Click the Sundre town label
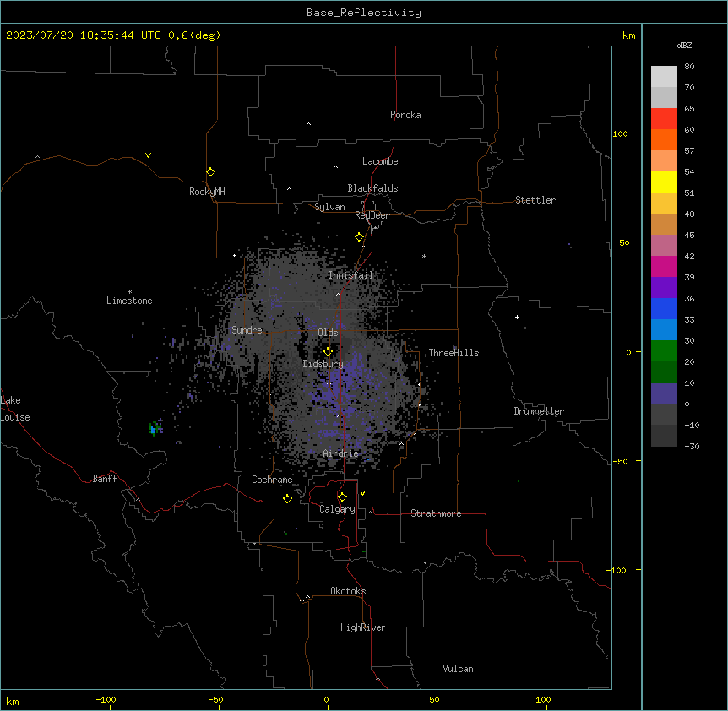728x711 pixels. (x=247, y=330)
